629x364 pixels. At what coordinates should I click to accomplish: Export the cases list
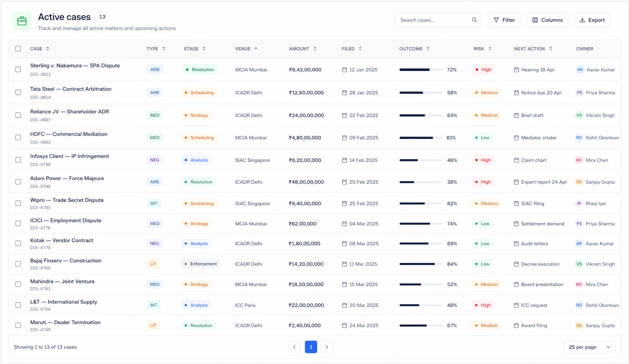click(592, 20)
